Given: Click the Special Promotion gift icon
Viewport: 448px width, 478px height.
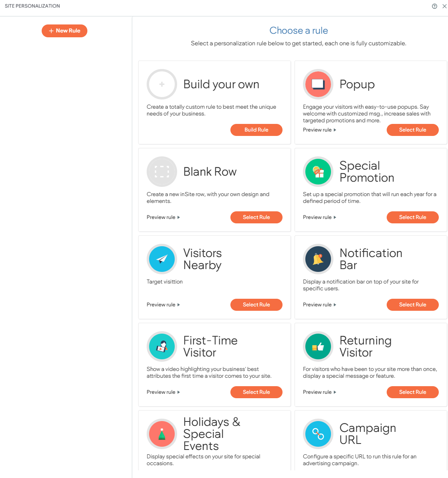Looking at the screenshot, I should point(318,172).
